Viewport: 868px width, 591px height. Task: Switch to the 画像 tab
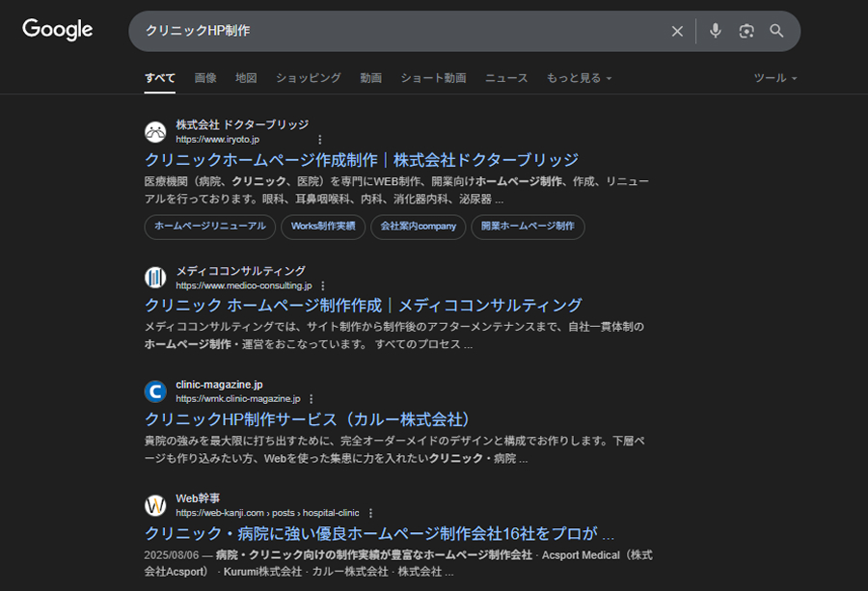tap(205, 78)
